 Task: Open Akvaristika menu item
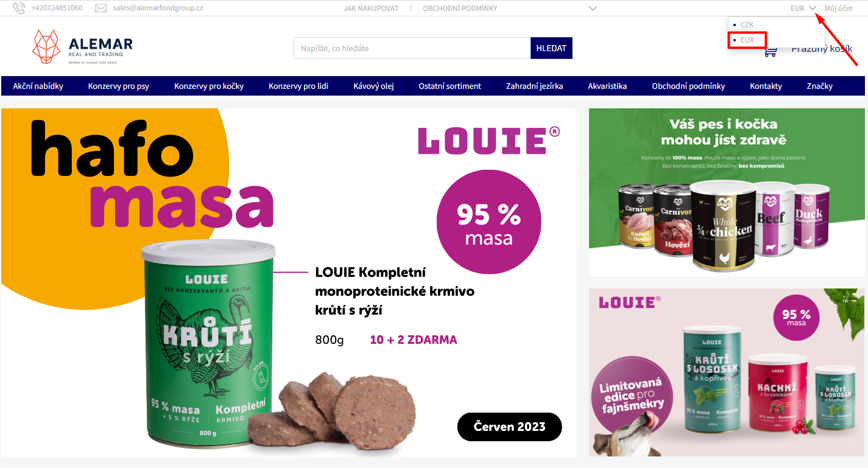(x=607, y=86)
